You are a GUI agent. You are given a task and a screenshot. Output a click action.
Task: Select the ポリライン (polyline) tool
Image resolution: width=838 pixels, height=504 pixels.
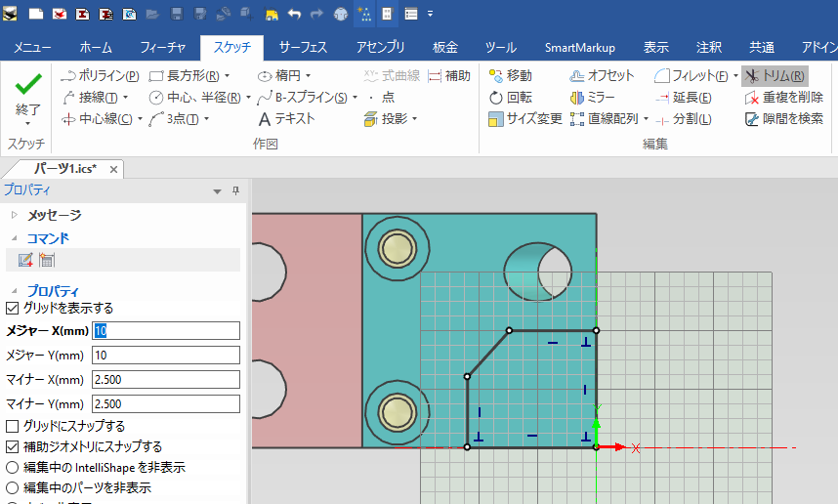[100, 75]
